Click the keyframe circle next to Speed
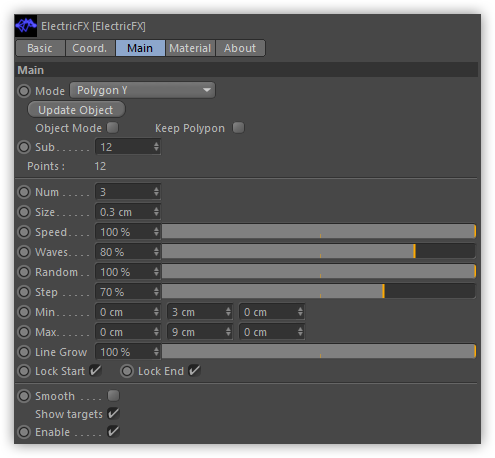 click(24, 232)
